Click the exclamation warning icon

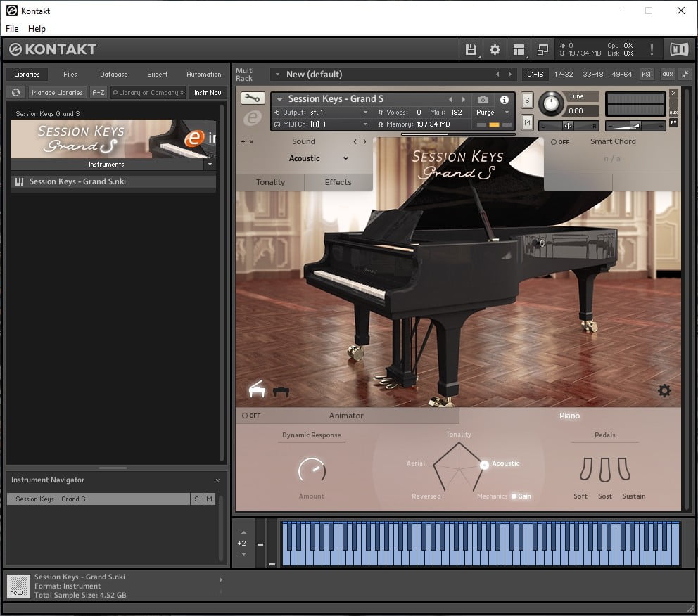click(652, 49)
